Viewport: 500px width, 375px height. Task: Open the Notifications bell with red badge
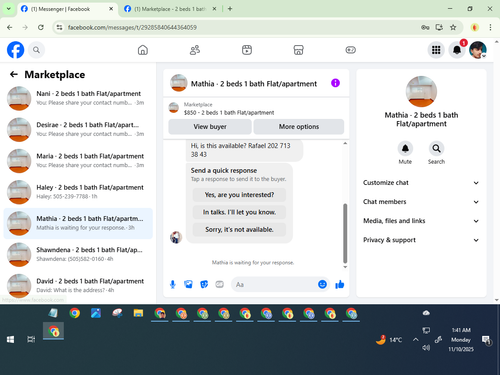click(457, 50)
